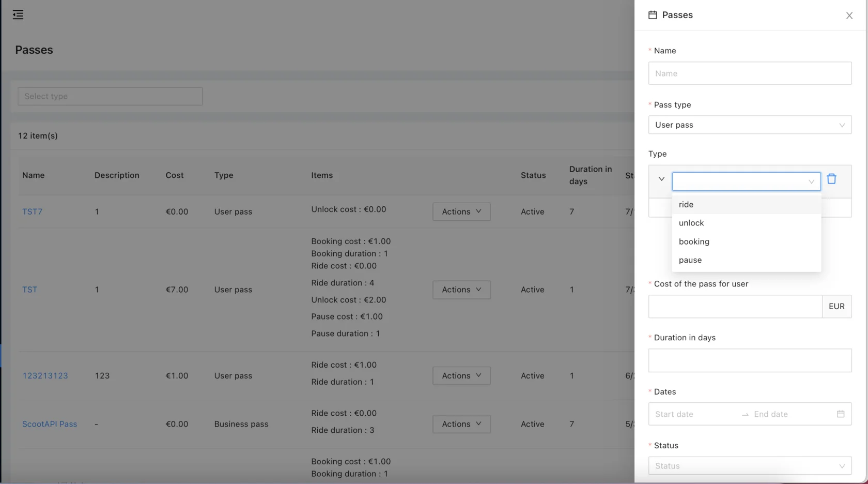The image size is (868, 484).
Task: Open the Select type filter
Action: click(x=110, y=96)
